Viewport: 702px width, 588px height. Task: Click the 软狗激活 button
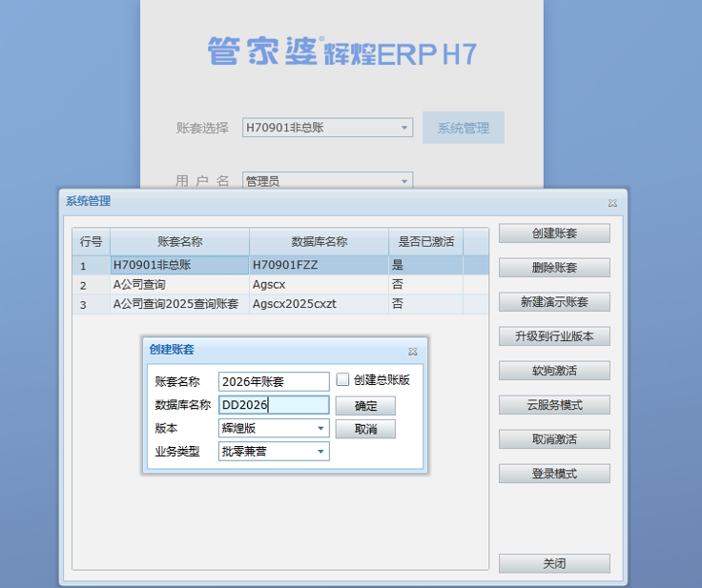coord(554,371)
